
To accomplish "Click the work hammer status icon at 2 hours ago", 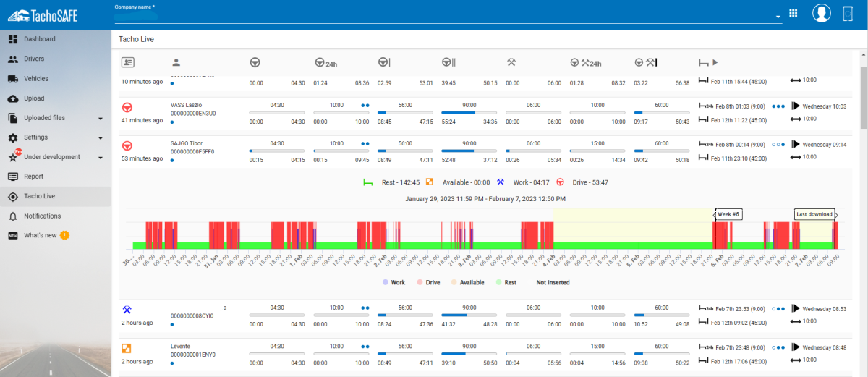I will [127, 310].
